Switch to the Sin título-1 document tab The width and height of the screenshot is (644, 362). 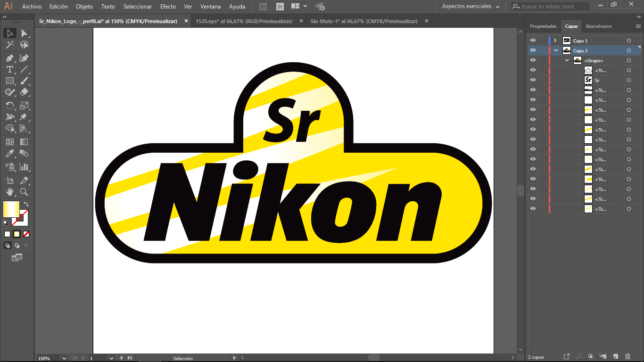pos(364,21)
